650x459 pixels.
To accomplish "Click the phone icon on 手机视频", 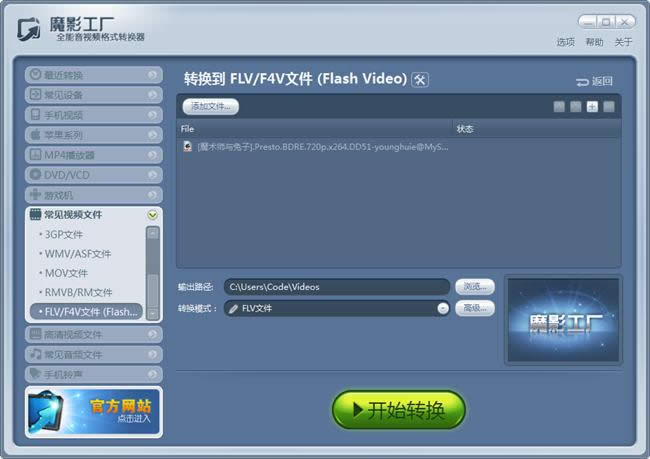I will (36, 114).
